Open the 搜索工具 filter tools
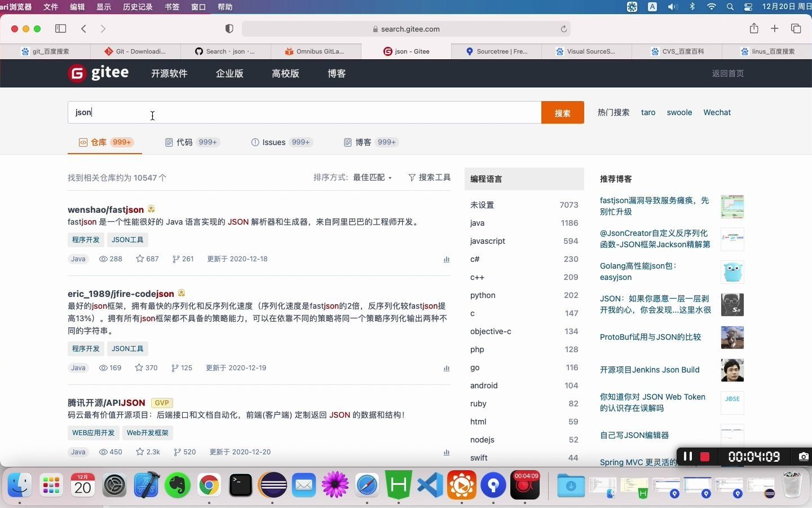Viewport: 812px width, 508px height. click(x=430, y=177)
